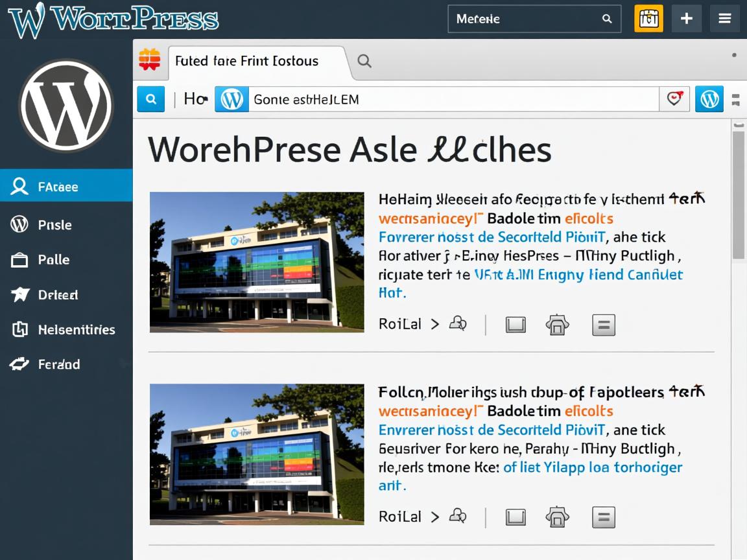
Task: Click the Metene search field in header
Action: tap(525, 19)
